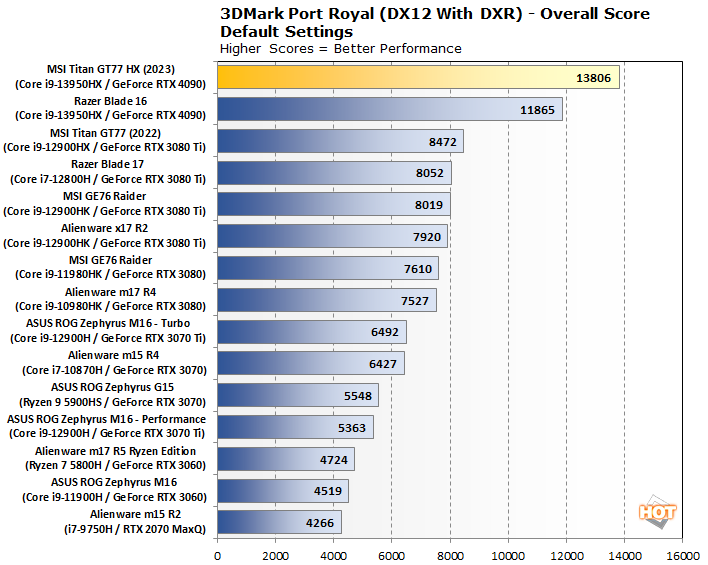
Task: Select the ASUS ROG Zephyrus G15 label
Action: pyautogui.click(x=112, y=395)
